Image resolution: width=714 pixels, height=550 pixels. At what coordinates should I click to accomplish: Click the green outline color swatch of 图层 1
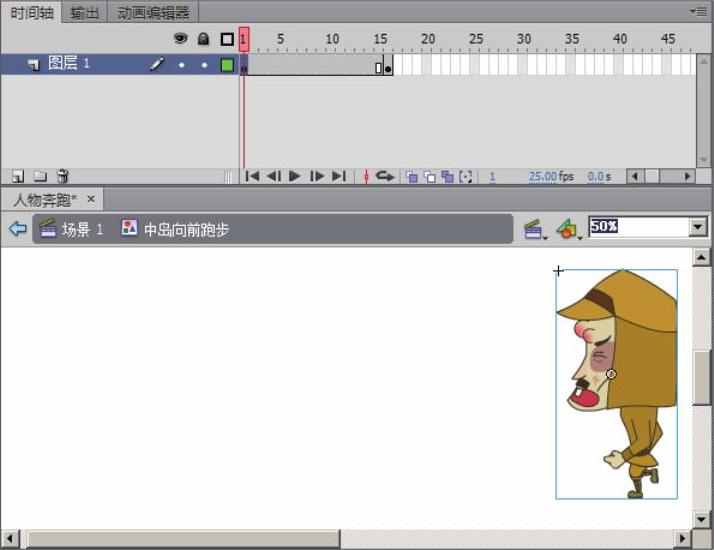pos(227,65)
